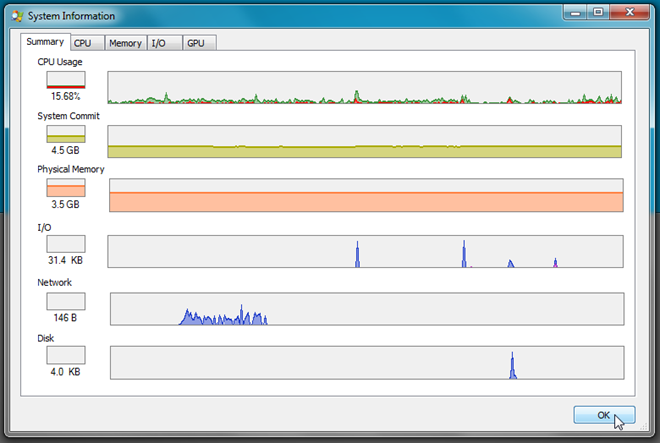
Task: Switch to the CPU tab
Action: click(x=87, y=43)
